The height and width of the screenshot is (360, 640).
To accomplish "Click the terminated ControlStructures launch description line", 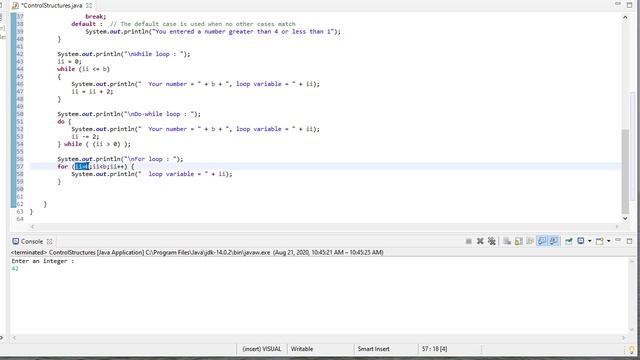I will 197,252.
